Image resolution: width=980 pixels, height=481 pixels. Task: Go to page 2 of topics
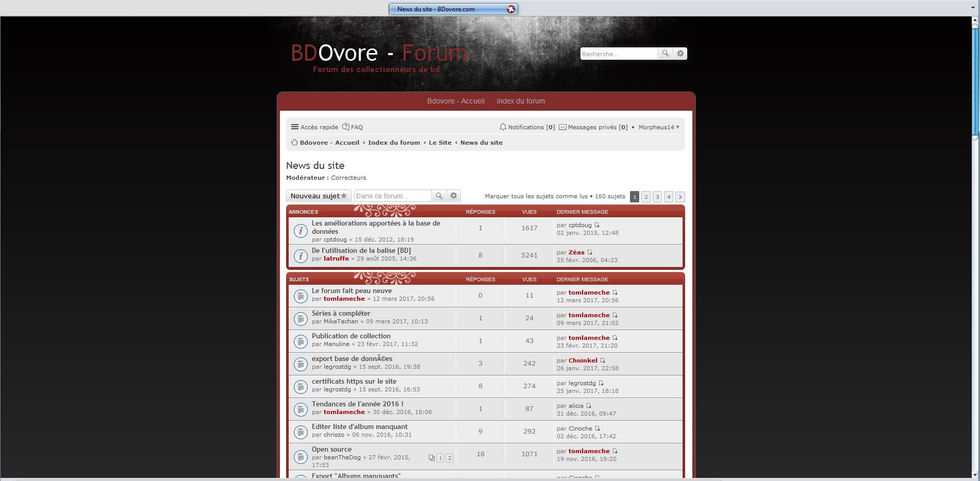click(x=646, y=197)
